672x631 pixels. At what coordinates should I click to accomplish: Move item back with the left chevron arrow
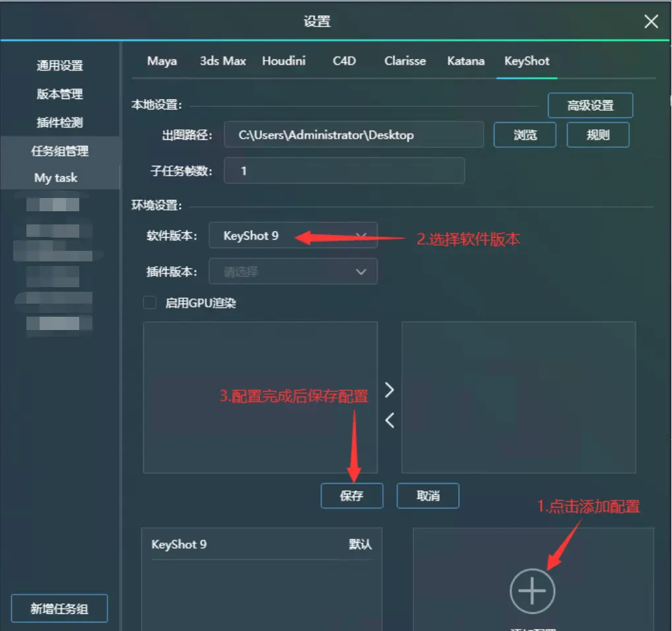click(389, 420)
